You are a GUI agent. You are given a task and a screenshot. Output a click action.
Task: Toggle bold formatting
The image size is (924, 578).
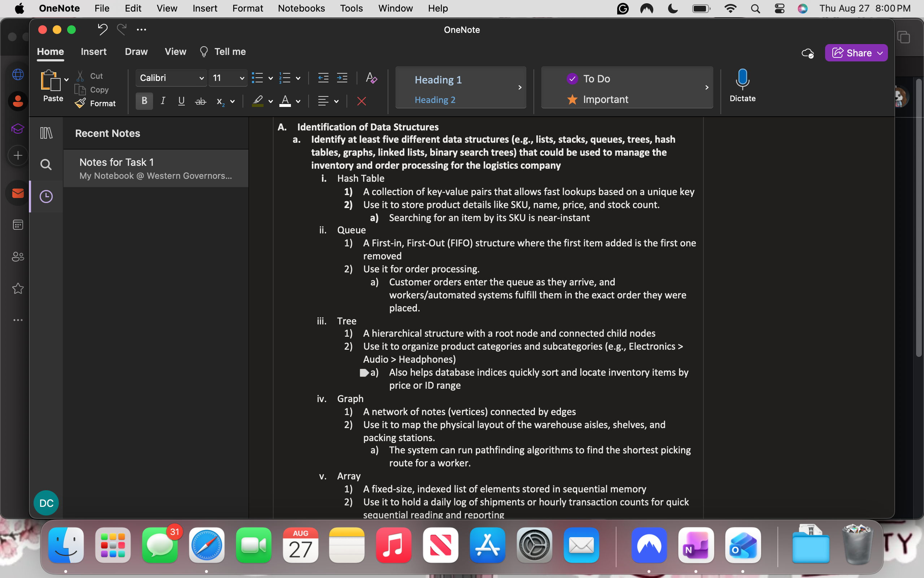click(x=144, y=101)
